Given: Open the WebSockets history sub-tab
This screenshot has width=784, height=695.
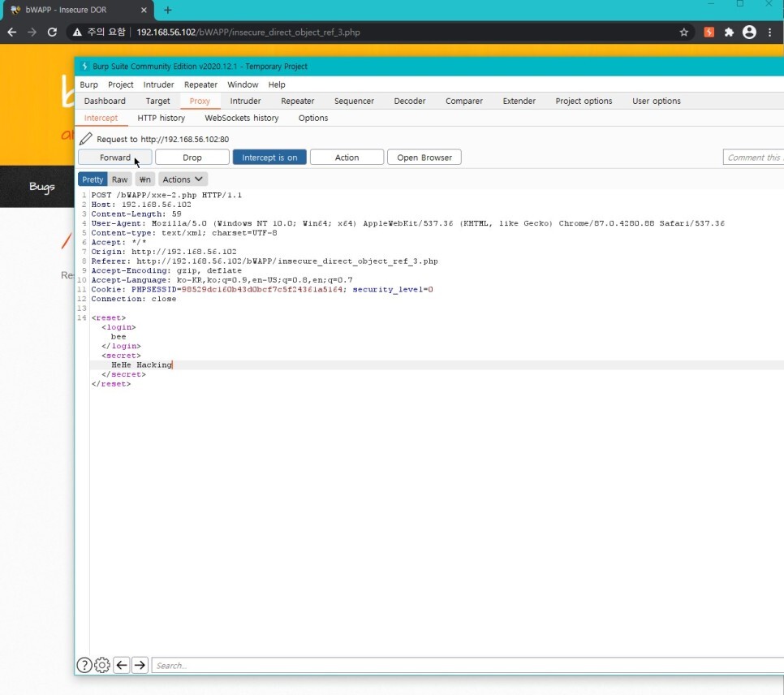Looking at the screenshot, I should 242,118.
